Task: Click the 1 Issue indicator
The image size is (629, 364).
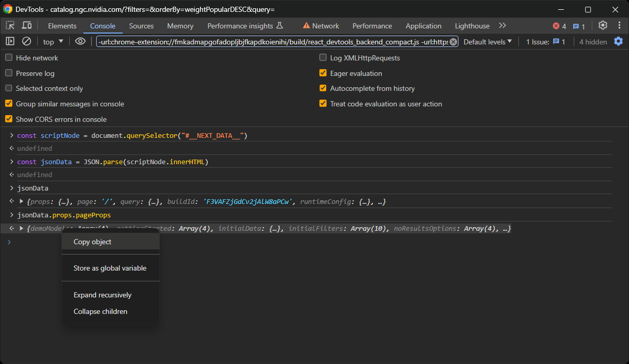Action: (x=544, y=41)
